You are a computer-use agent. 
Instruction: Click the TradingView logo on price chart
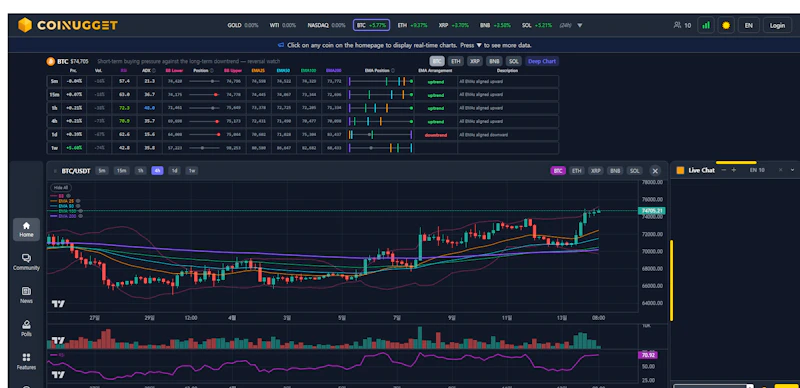pyautogui.click(x=58, y=304)
